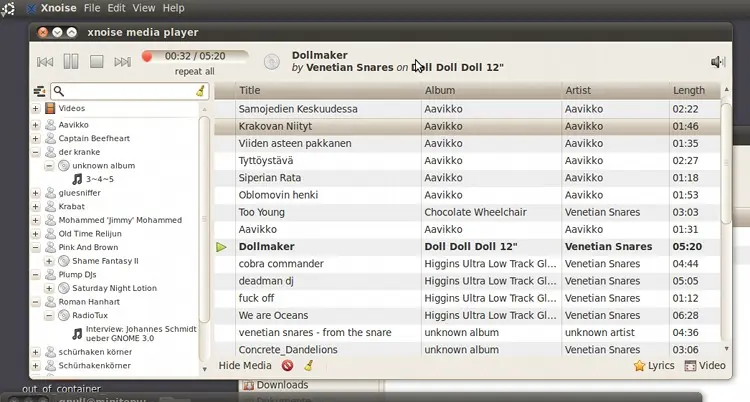Click the music note beside 3~4~5

coord(77,179)
